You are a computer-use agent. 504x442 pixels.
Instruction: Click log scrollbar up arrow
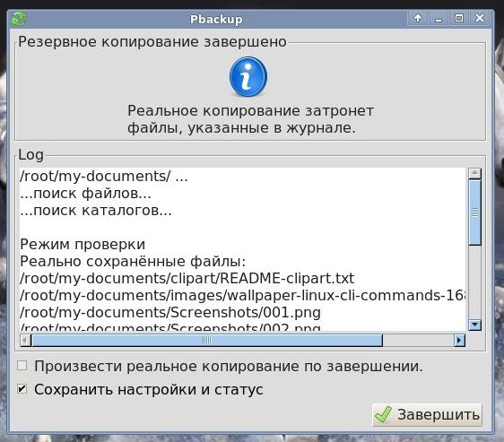click(x=474, y=173)
